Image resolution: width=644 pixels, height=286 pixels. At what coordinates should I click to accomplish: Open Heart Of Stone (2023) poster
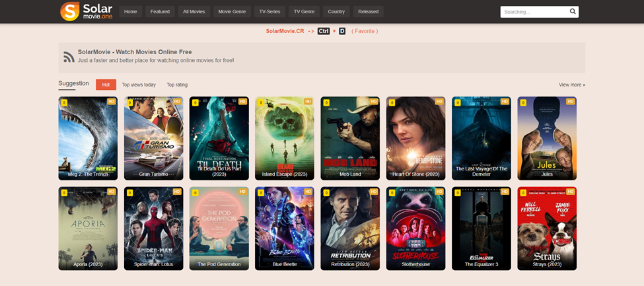415,139
